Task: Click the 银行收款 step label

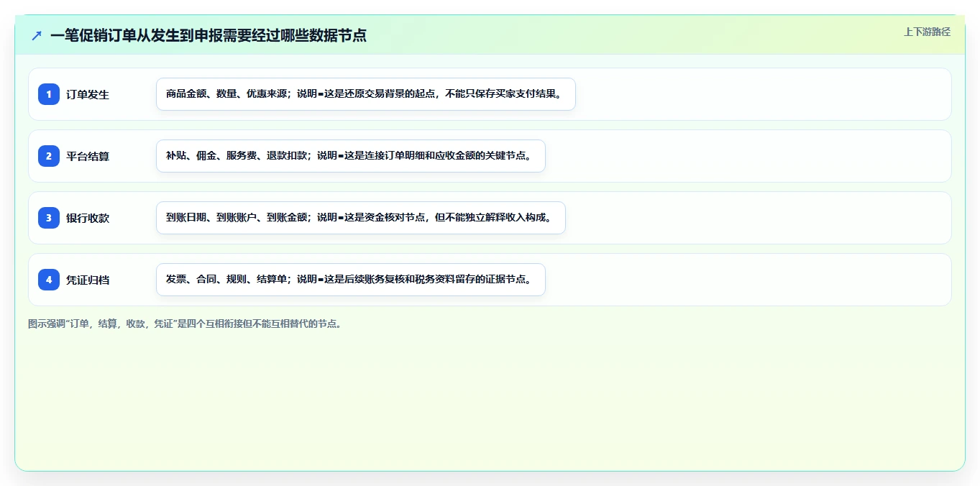Action: [88, 218]
